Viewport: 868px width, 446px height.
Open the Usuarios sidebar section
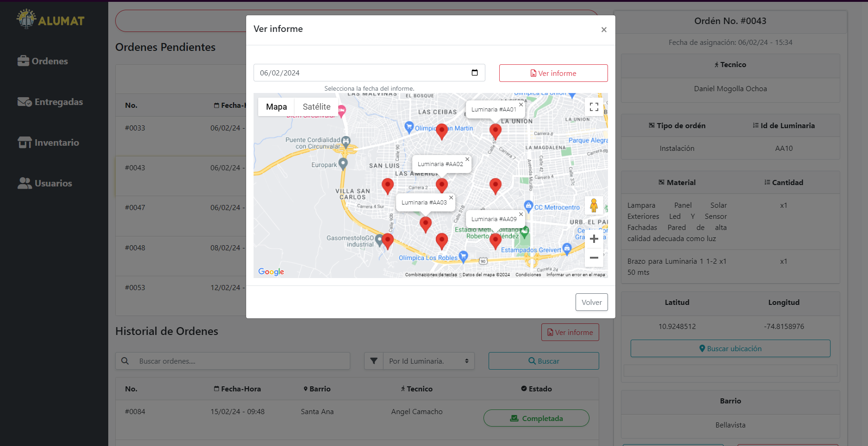click(x=44, y=183)
